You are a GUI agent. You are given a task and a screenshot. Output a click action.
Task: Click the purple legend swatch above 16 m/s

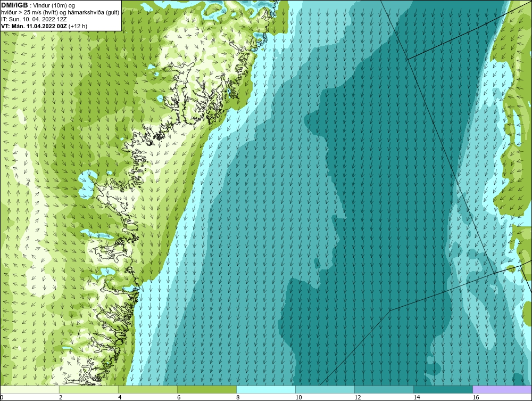pyautogui.click(x=502, y=389)
